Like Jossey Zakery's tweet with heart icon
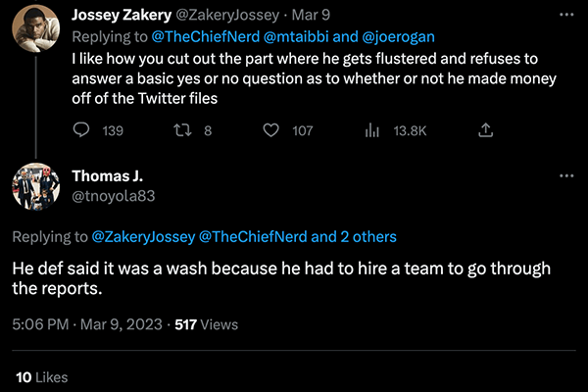The height and width of the screenshot is (392, 588). [271, 130]
